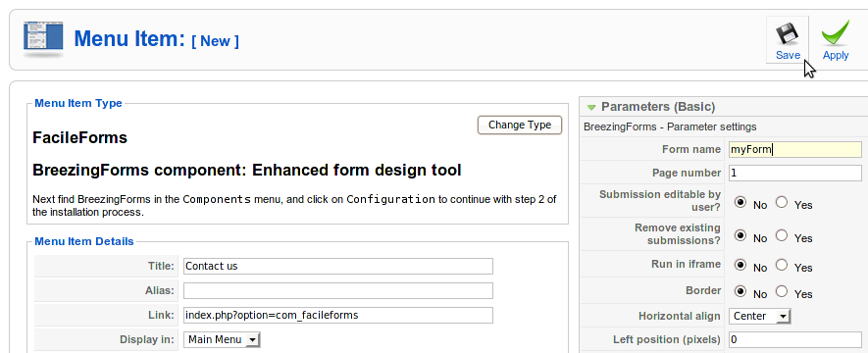
Task: Select Yes for Border option
Action: (781, 291)
